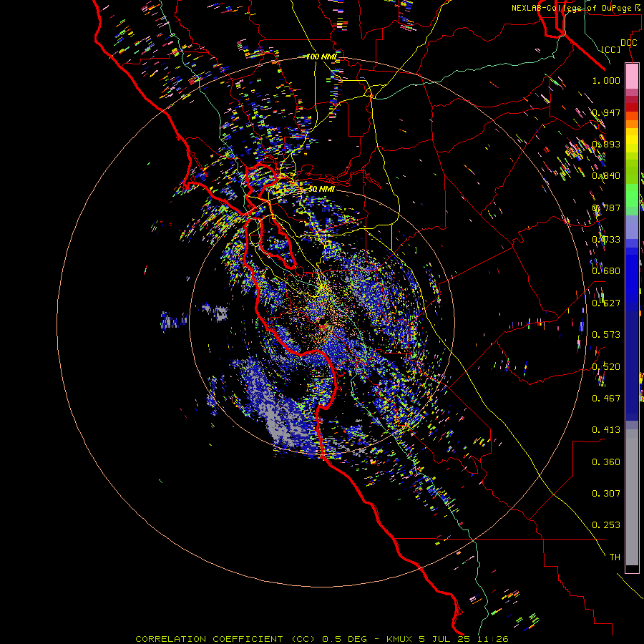Select the 0.360 legend value
The height and width of the screenshot is (644, 644).
(606, 462)
